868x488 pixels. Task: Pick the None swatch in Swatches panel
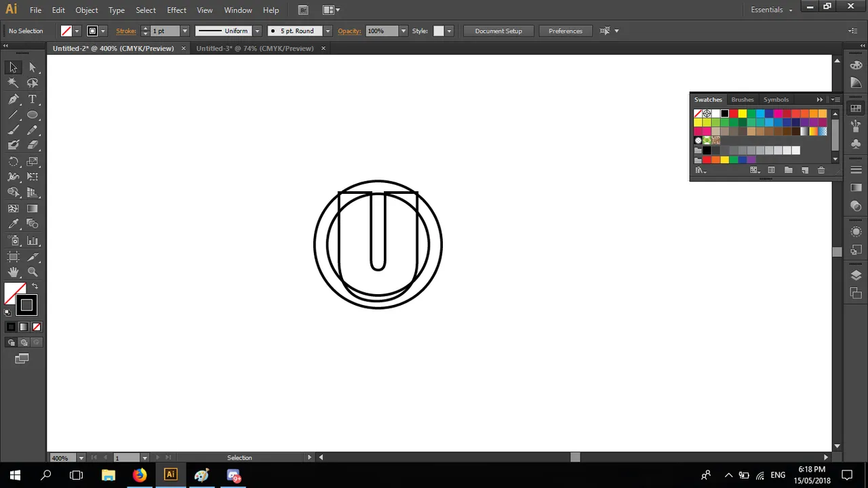click(698, 114)
